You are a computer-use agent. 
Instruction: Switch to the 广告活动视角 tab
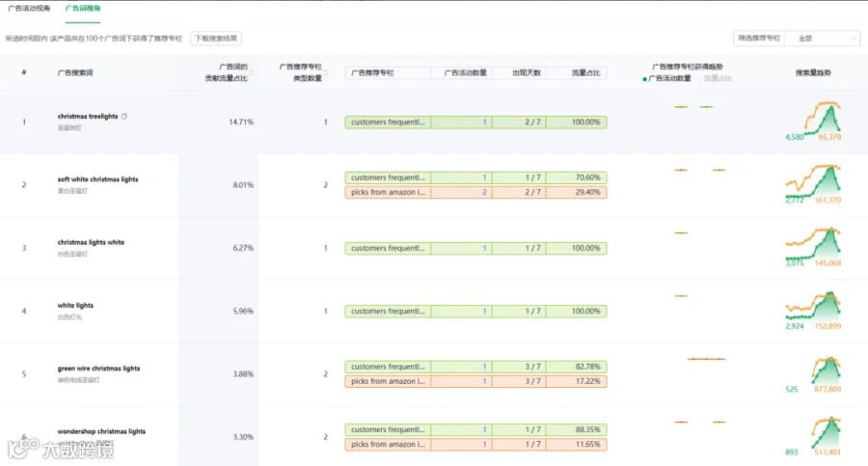click(x=29, y=9)
